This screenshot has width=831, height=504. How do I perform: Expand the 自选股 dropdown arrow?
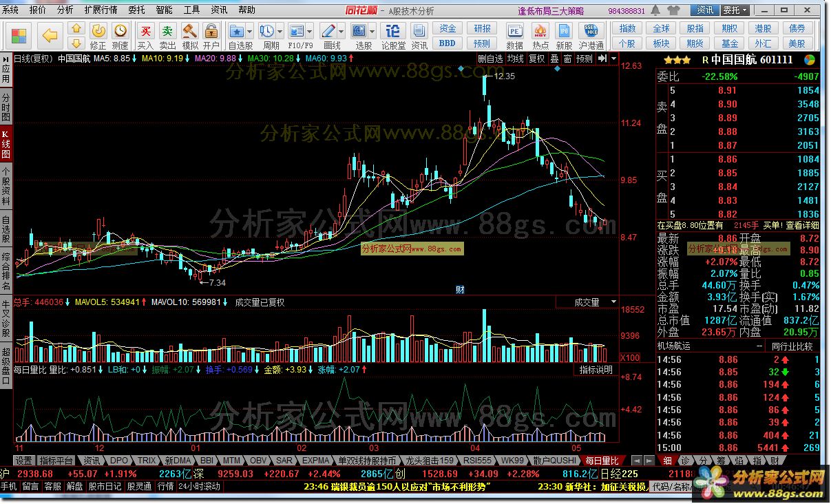click(251, 31)
